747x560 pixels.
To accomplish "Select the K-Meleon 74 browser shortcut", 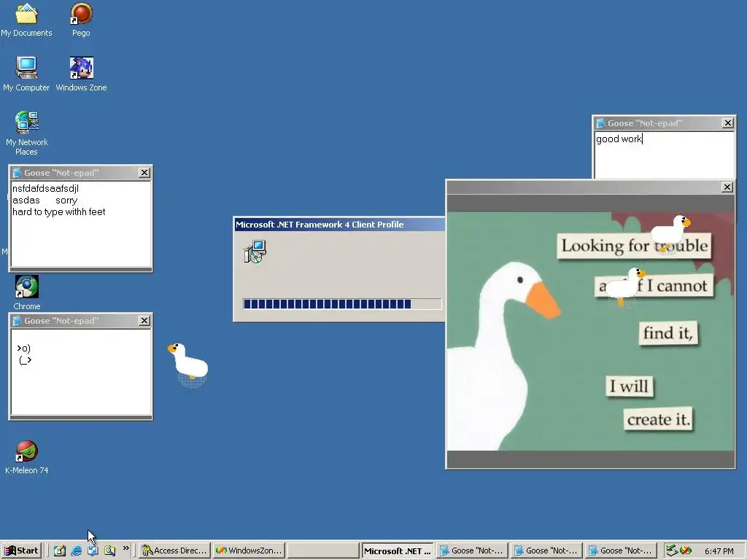I will pyautogui.click(x=27, y=457).
